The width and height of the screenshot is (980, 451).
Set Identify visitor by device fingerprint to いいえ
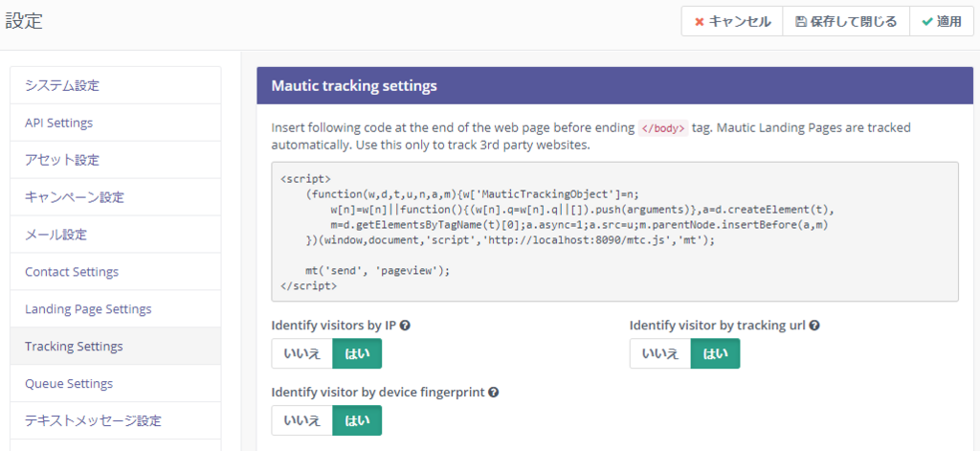(x=301, y=420)
